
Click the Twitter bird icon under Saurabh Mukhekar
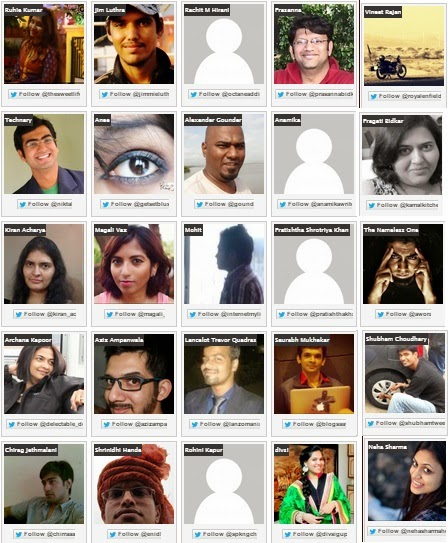(x=288, y=424)
